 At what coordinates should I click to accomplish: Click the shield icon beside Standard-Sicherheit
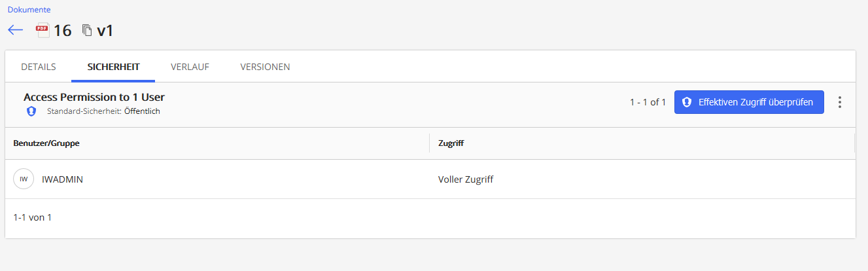tap(31, 111)
